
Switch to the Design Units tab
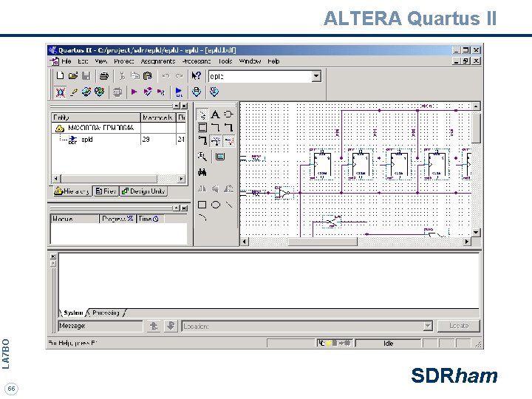pyautogui.click(x=143, y=191)
